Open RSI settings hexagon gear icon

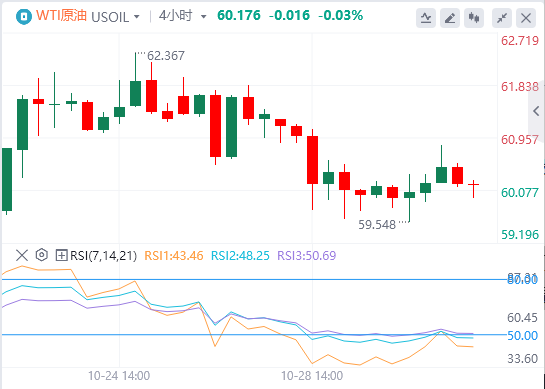42,255
